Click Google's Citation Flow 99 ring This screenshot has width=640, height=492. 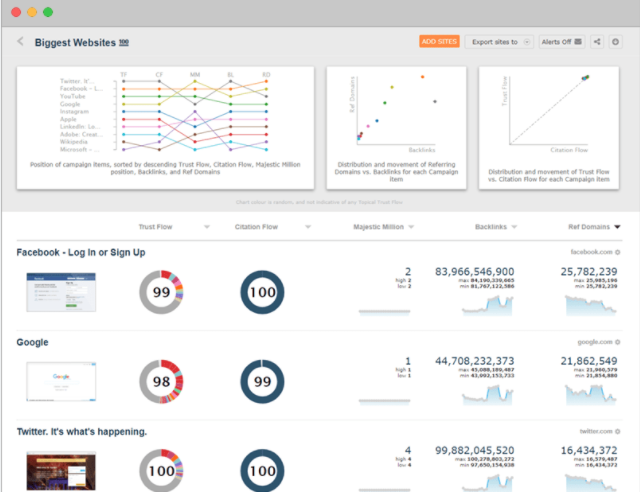pyautogui.click(x=262, y=382)
